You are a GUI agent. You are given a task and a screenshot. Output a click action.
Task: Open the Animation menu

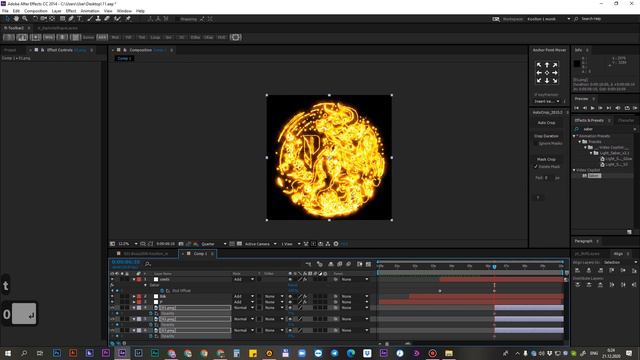click(x=90, y=11)
